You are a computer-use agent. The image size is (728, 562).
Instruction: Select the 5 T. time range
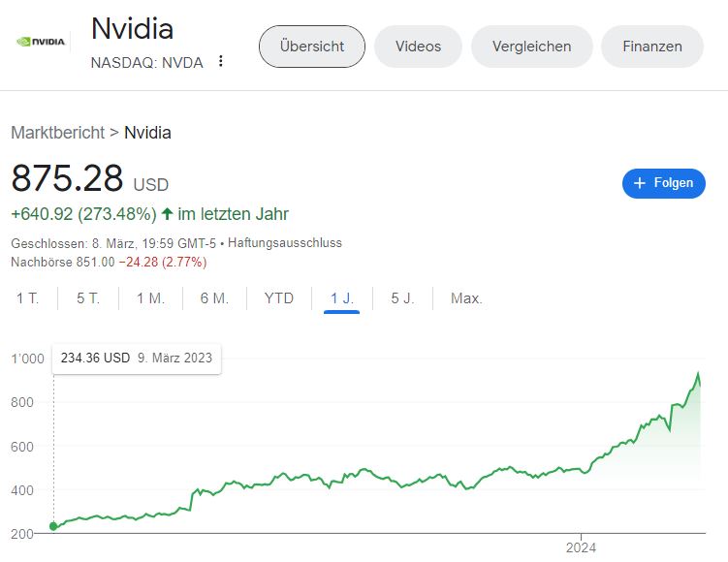pyautogui.click(x=88, y=297)
